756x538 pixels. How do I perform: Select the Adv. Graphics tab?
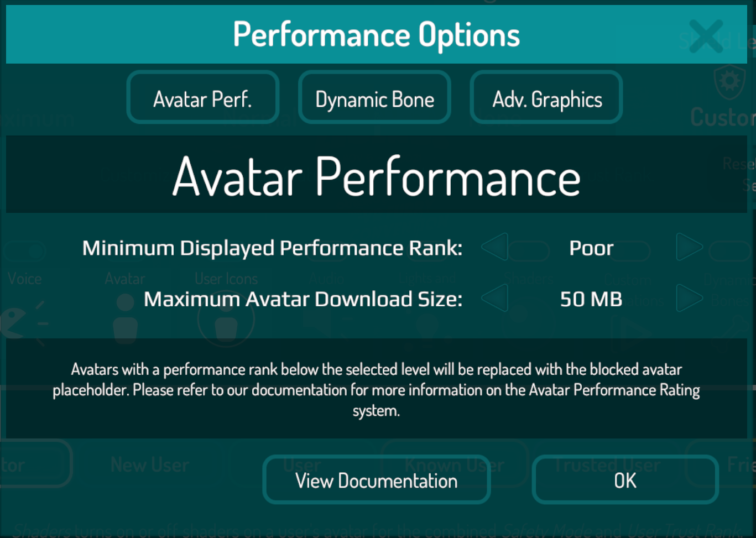pyautogui.click(x=546, y=98)
